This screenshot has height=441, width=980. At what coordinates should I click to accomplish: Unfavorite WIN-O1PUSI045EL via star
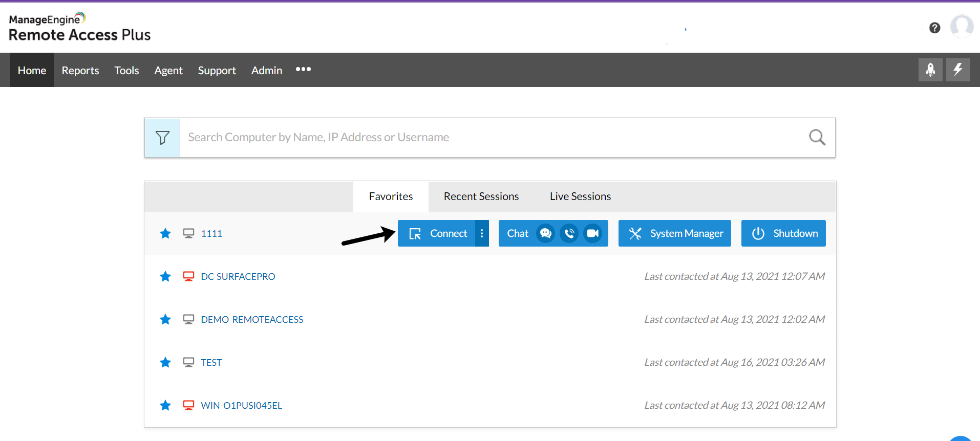(x=165, y=406)
